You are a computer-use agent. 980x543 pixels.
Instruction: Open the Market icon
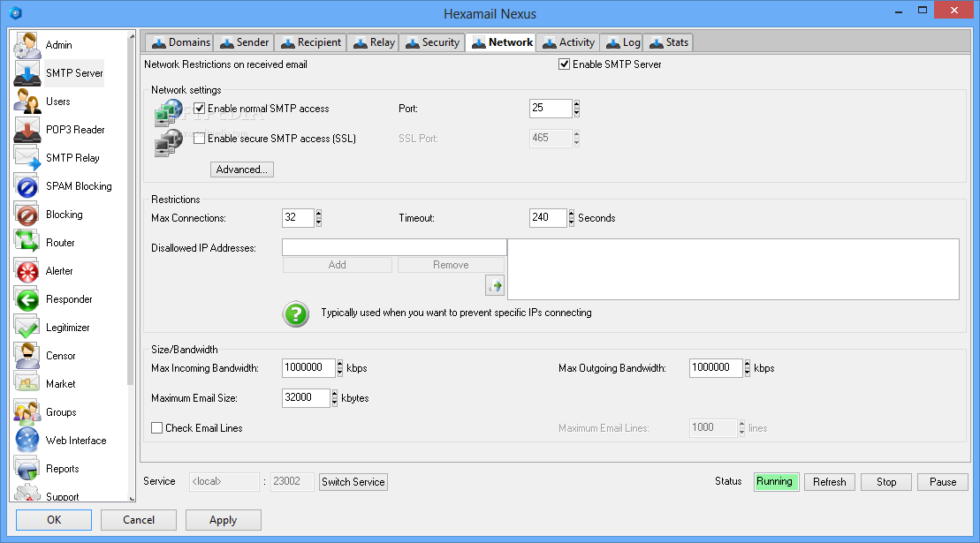click(27, 384)
